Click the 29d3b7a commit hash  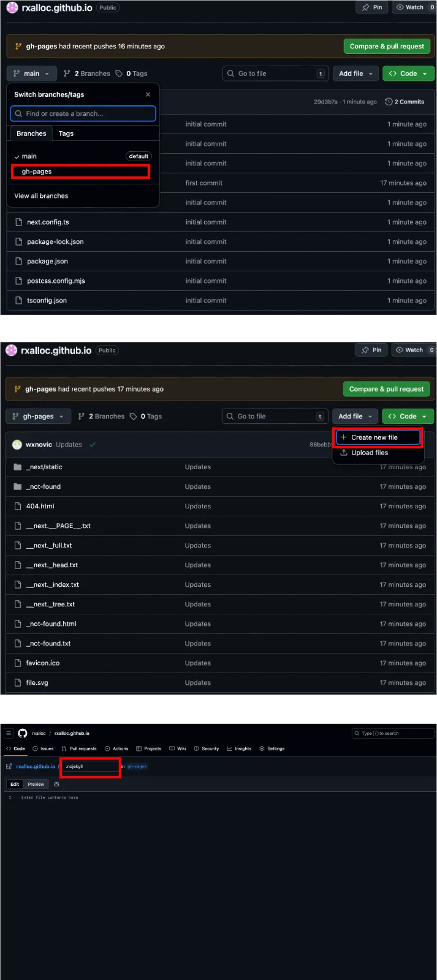click(x=325, y=102)
